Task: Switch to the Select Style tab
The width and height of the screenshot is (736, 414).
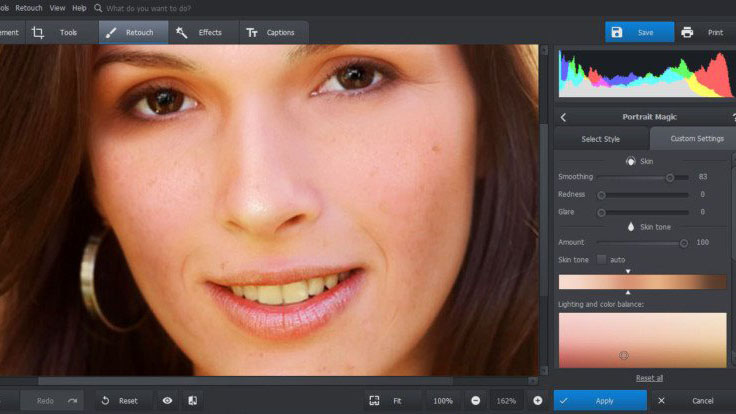Action: 600,138
